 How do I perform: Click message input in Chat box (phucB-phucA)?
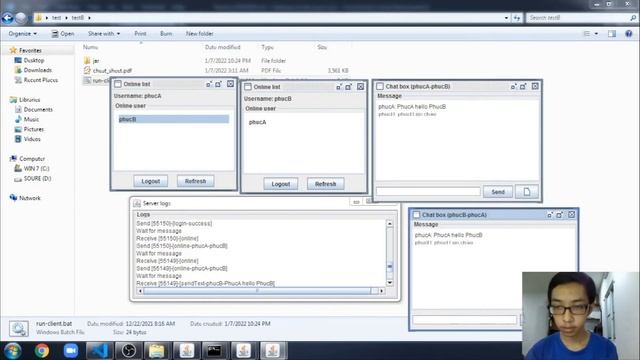click(x=464, y=320)
